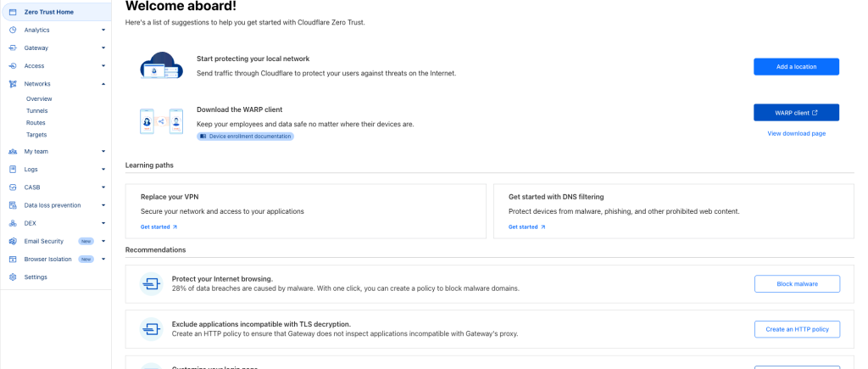The image size is (868, 369).
Task: Click Get started under DNS filtering
Action: (527, 227)
